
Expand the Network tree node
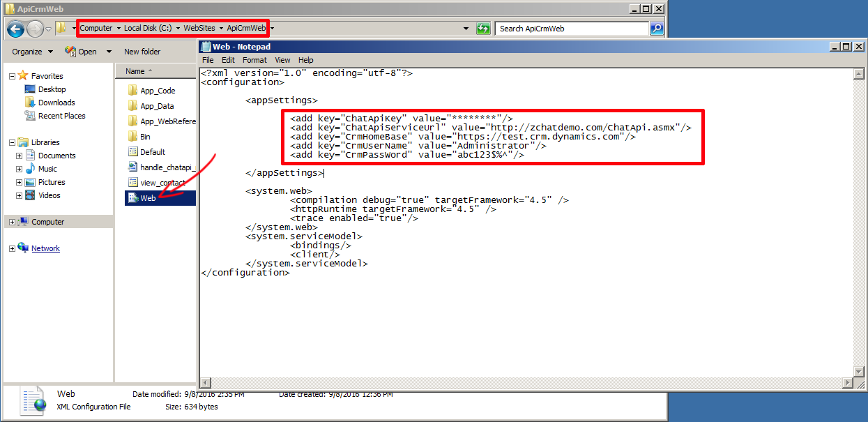11,248
